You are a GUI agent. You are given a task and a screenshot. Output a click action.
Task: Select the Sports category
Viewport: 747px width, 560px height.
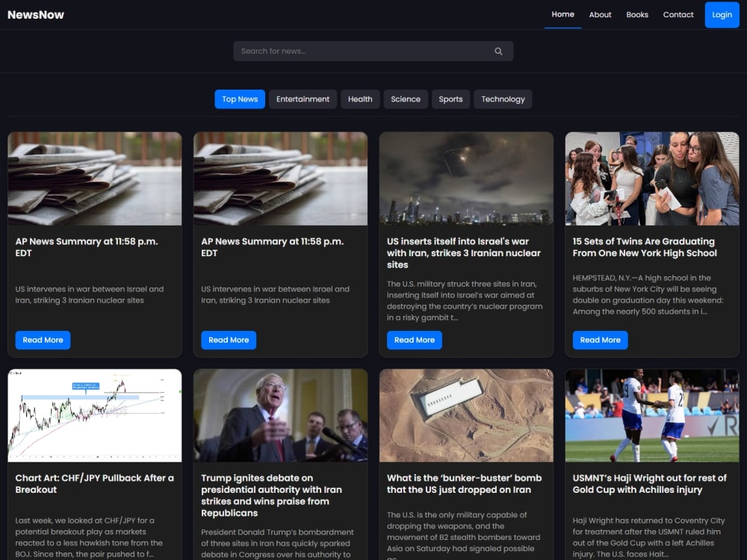coord(450,99)
